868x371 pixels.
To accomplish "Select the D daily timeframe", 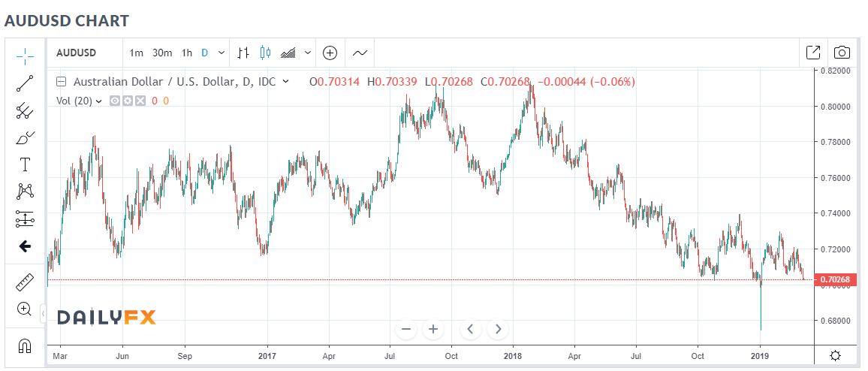I will (x=205, y=53).
